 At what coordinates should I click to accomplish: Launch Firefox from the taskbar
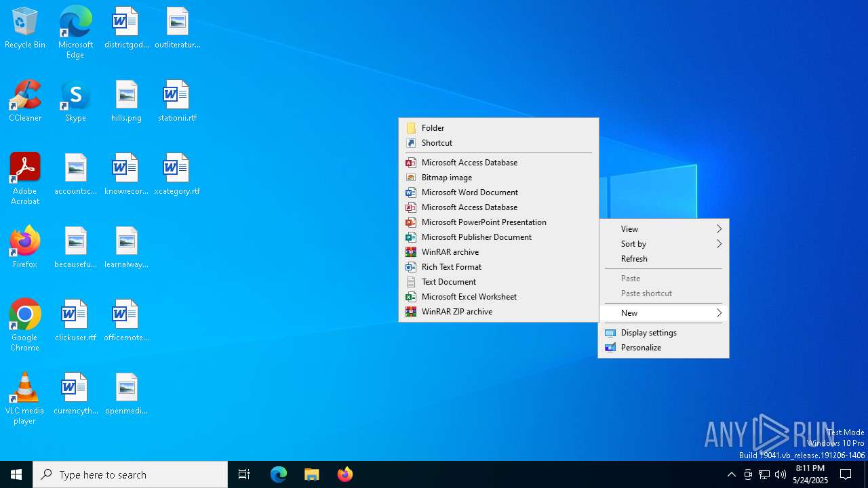tap(344, 474)
